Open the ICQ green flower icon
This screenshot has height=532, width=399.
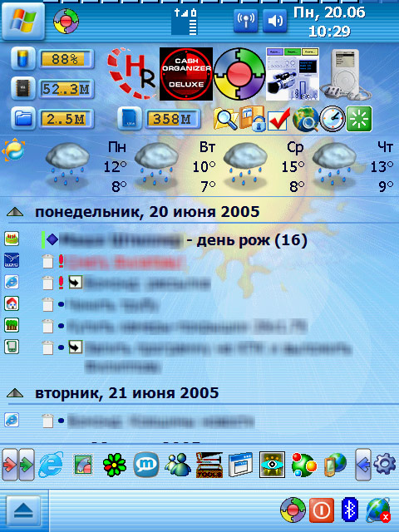pos(115,465)
